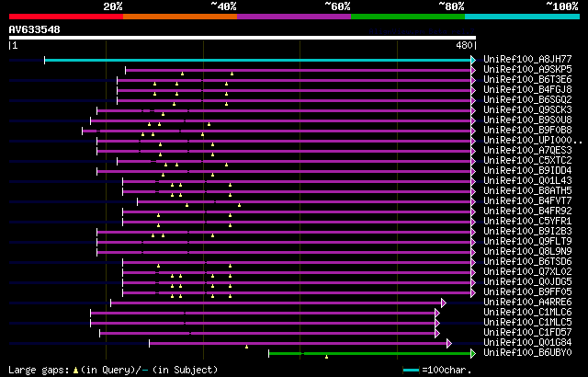The image size is (588, 377).
Task: Click UniRef100_C5YFR1 text
Action: pyautogui.click(x=527, y=222)
